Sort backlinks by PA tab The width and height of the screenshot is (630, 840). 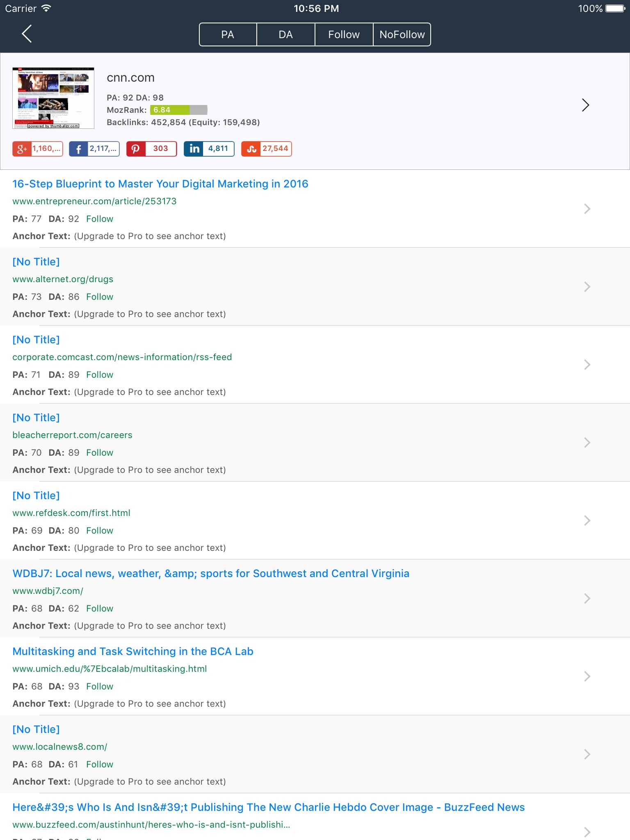point(228,34)
